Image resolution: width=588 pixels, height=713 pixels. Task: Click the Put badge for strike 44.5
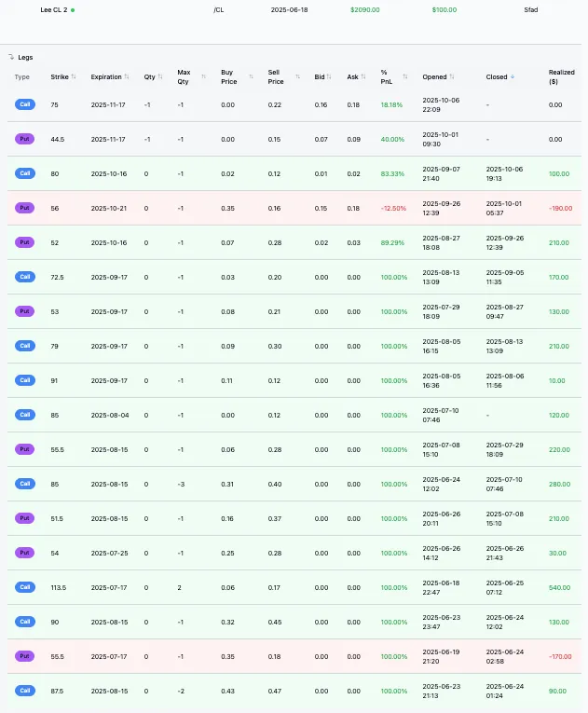pos(24,139)
